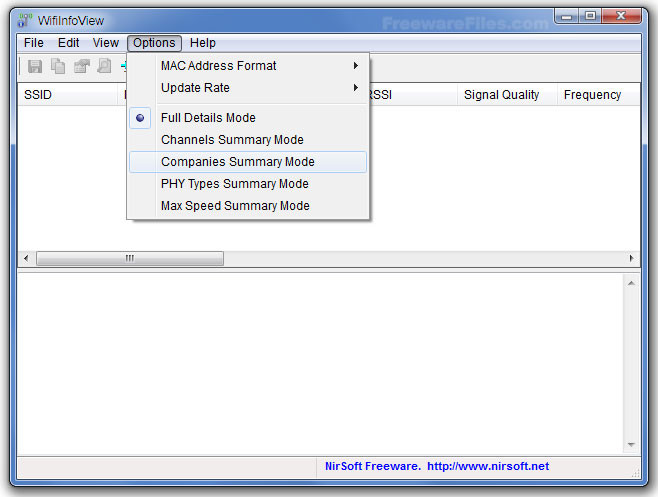The width and height of the screenshot is (658, 497).
Task: Expand the Update Rate submenu
Action: pyautogui.click(x=248, y=88)
